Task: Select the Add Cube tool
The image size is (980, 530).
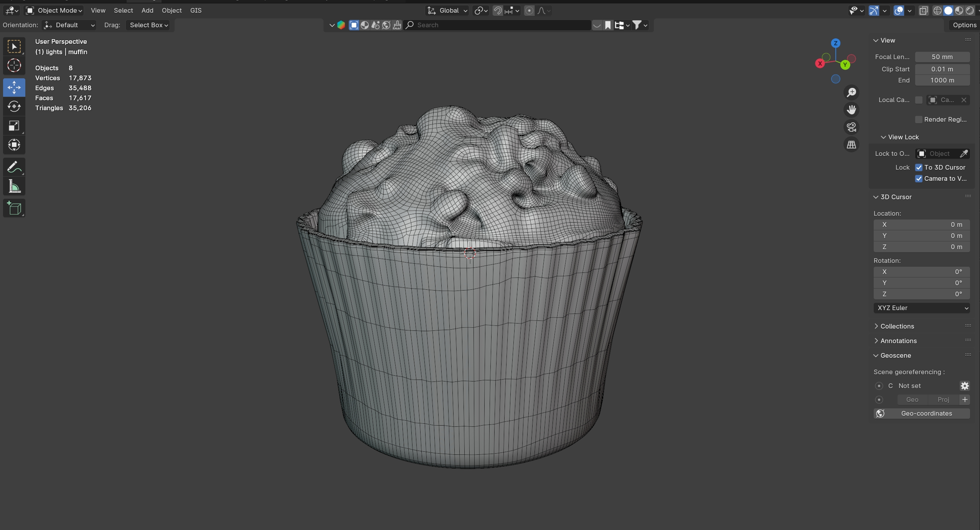Action: pyautogui.click(x=14, y=208)
